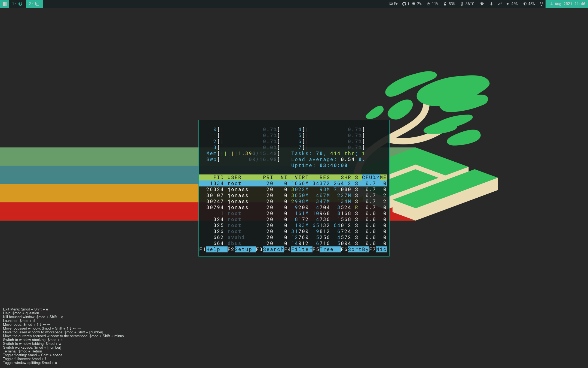This screenshot has width=588, height=368.
Task: Switch to workspace 1 with Firefox icon
Action: pyautogui.click(x=18, y=4)
